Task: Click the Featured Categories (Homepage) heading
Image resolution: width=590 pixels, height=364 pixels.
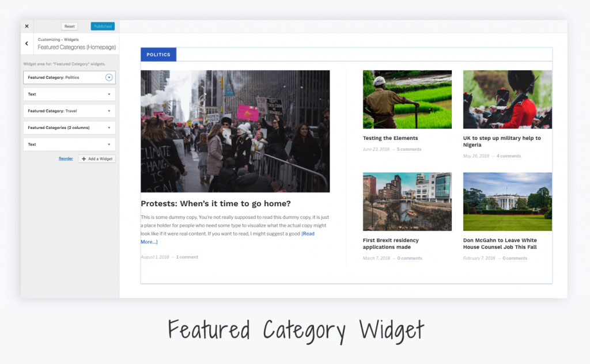Action: [77, 47]
